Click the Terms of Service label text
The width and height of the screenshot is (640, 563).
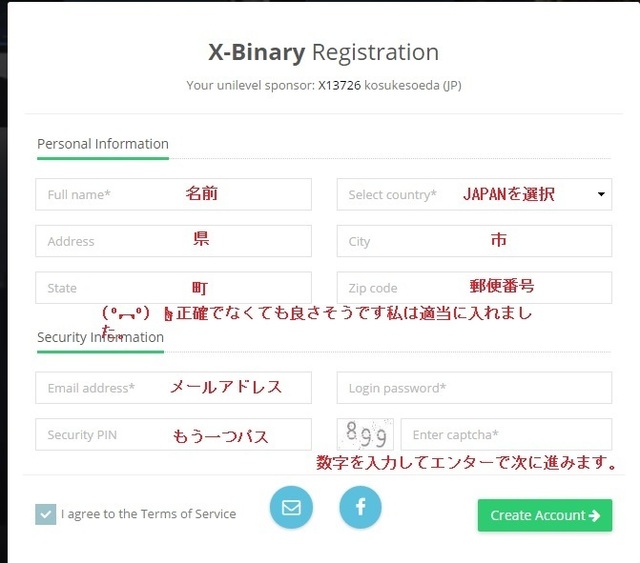148,514
